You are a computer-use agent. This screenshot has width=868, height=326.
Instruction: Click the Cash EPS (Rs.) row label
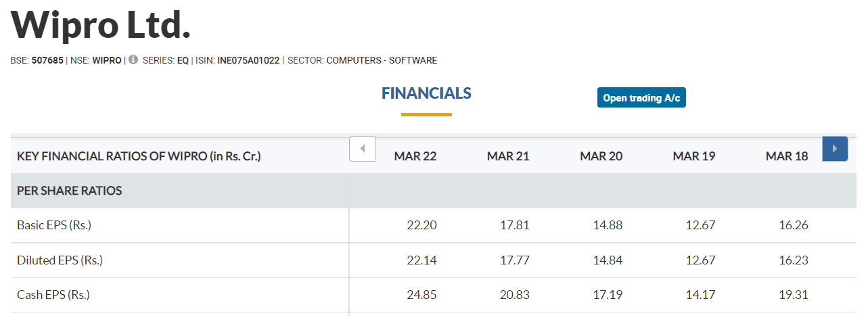(x=53, y=295)
